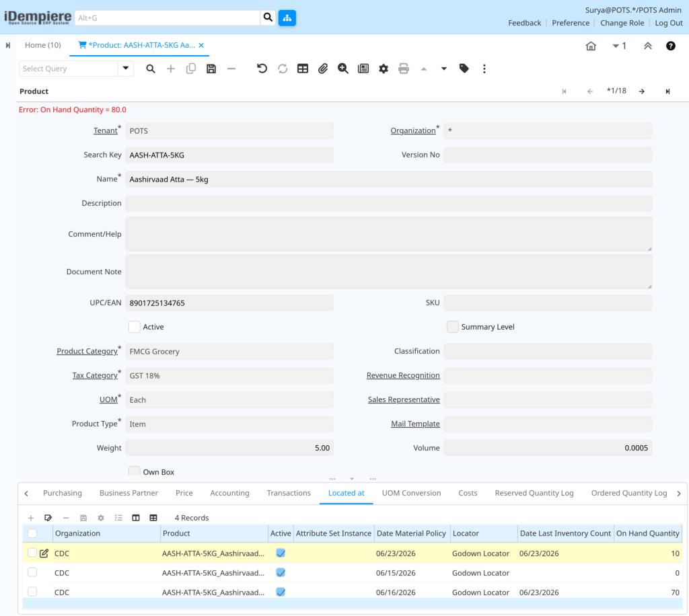Viewport: 689px width, 616px height.
Task: Open the window count dropdown showing 1
Action: pyautogui.click(x=619, y=46)
